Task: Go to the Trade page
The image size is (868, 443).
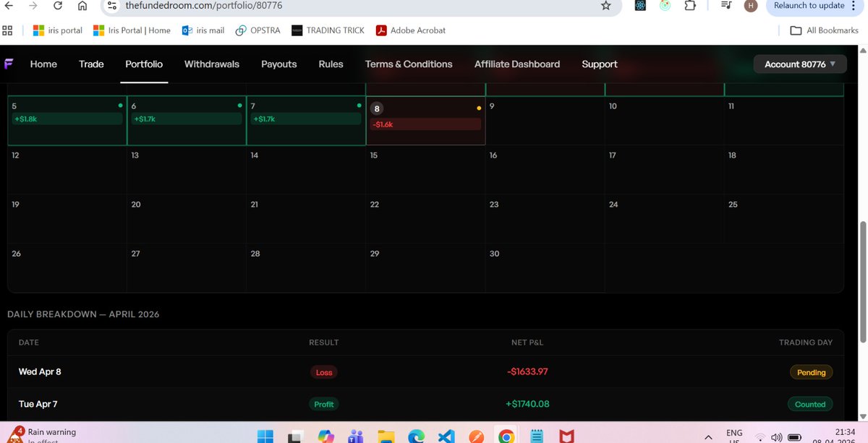Action: 91,64
